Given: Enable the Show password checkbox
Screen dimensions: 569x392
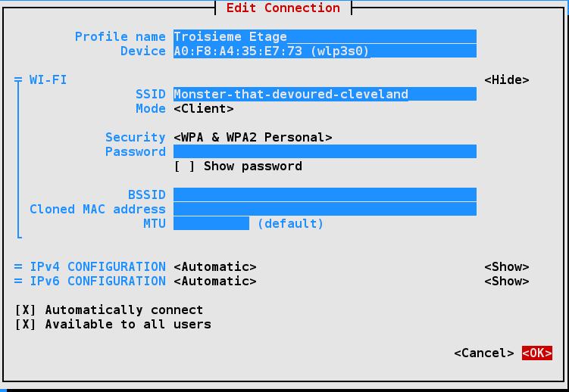Looking at the screenshot, I should coord(184,166).
